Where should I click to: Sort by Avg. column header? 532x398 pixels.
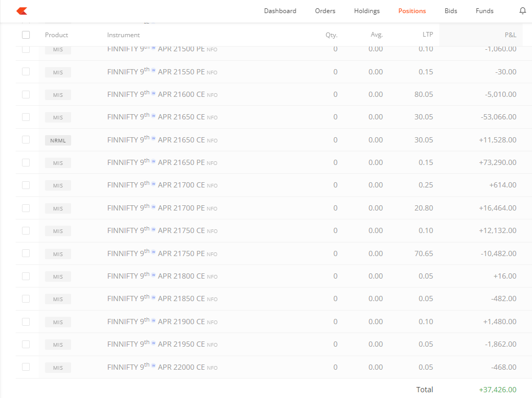(377, 35)
